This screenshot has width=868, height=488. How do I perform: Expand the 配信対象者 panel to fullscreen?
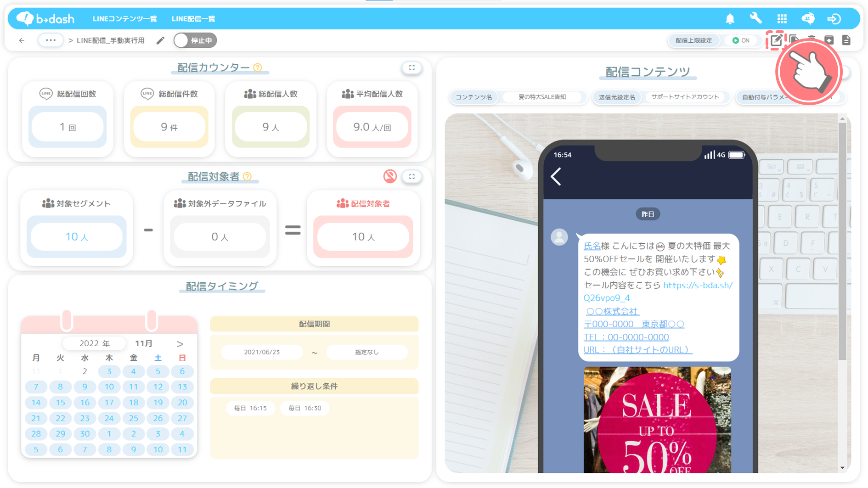[x=412, y=176]
